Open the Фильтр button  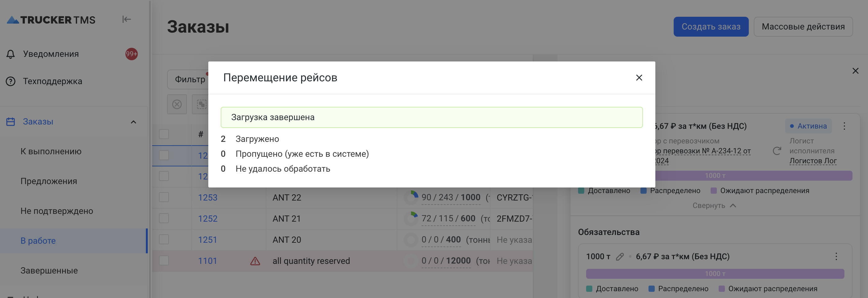tap(188, 79)
